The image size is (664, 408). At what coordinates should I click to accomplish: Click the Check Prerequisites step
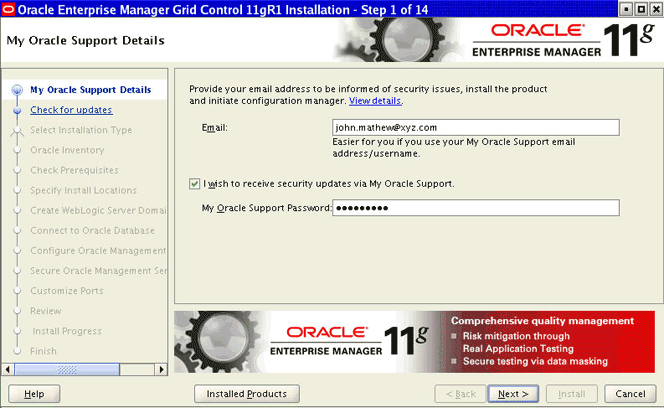pos(74,170)
